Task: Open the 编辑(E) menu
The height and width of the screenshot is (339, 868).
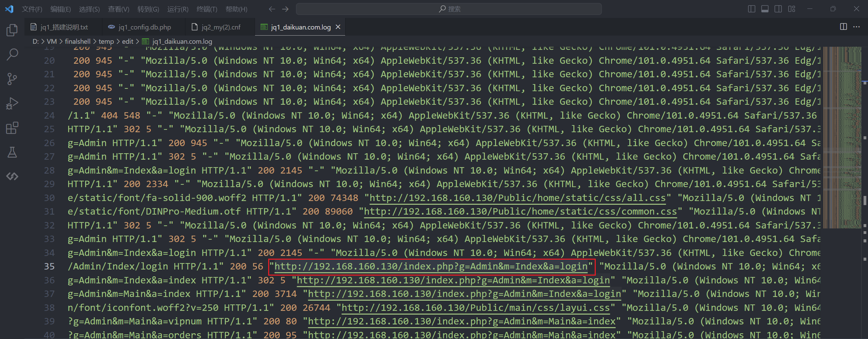Action: (x=61, y=9)
